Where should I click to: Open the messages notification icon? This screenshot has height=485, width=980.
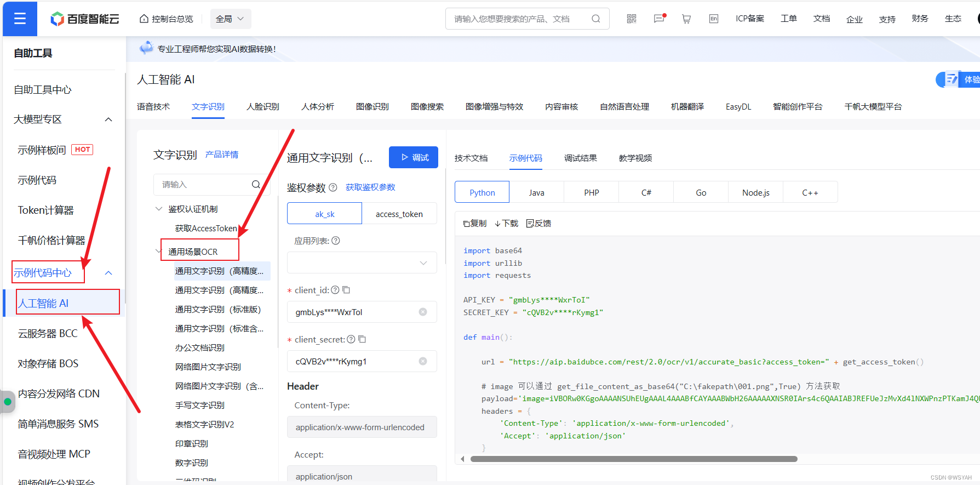click(659, 19)
